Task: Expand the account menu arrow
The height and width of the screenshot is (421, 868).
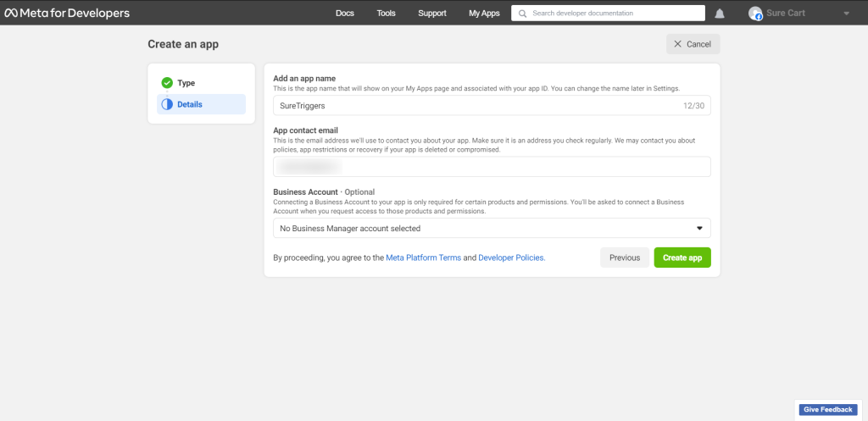Action: (x=847, y=14)
